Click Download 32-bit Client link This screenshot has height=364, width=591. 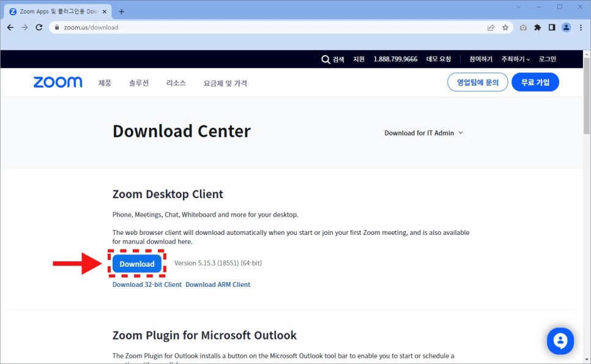click(x=147, y=284)
